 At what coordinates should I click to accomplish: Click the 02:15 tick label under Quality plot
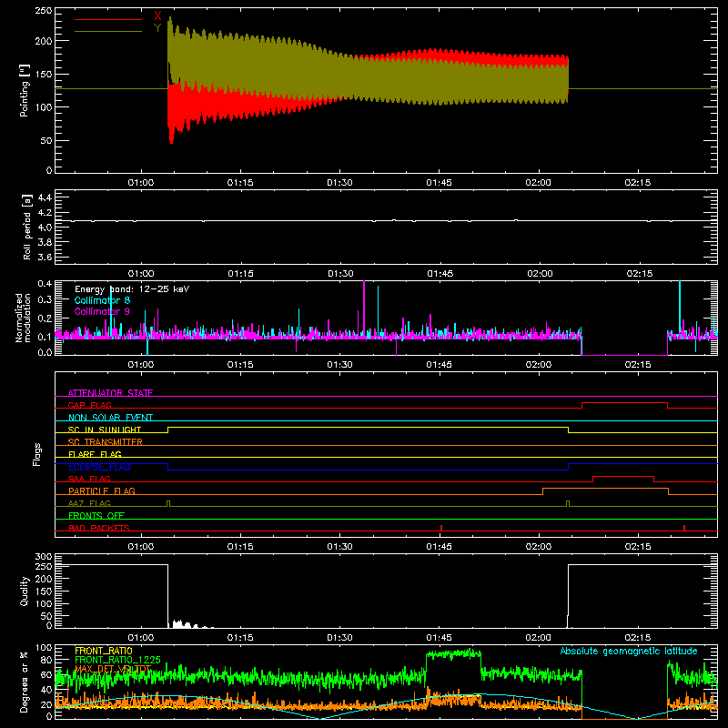pyautogui.click(x=638, y=638)
